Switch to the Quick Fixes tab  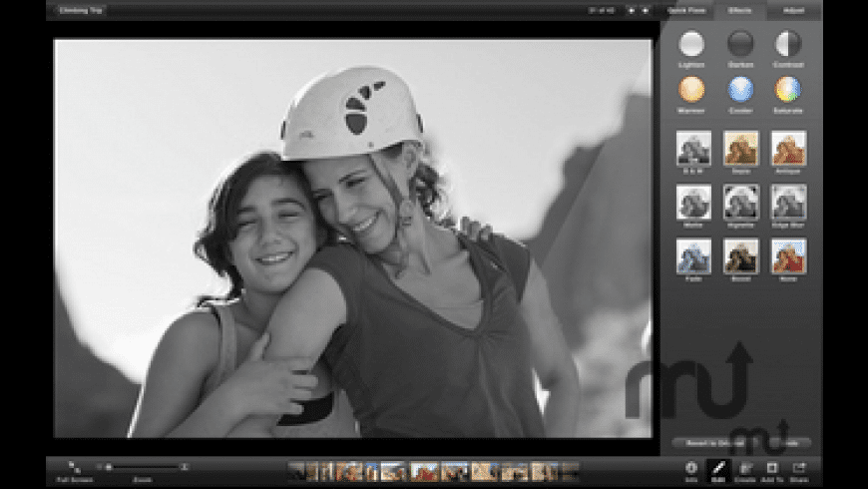686,11
